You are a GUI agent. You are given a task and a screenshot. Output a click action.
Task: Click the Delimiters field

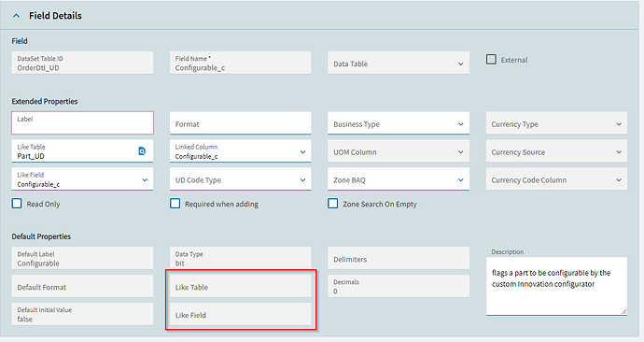point(399,258)
